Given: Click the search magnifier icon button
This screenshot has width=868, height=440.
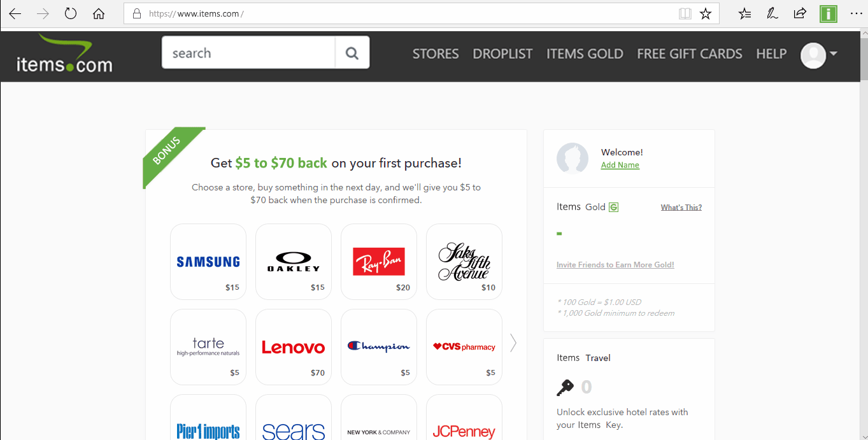Looking at the screenshot, I should pyautogui.click(x=352, y=53).
